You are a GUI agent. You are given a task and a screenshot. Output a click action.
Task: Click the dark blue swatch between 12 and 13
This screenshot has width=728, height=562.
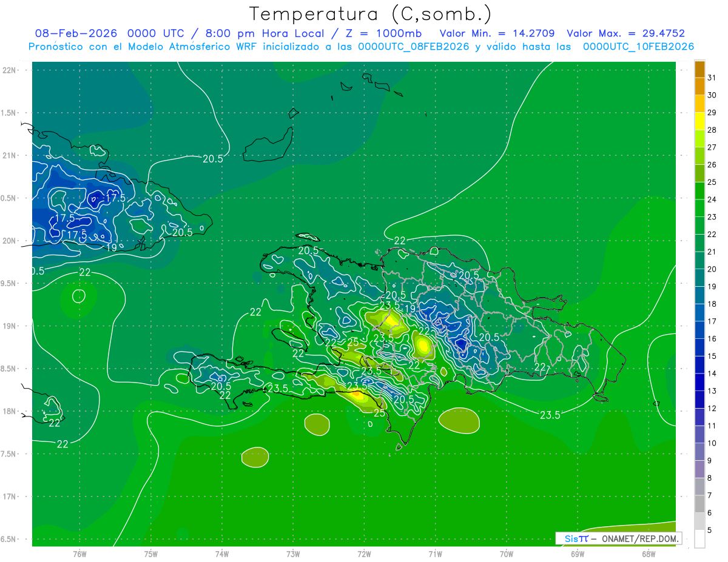click(699, 400)
